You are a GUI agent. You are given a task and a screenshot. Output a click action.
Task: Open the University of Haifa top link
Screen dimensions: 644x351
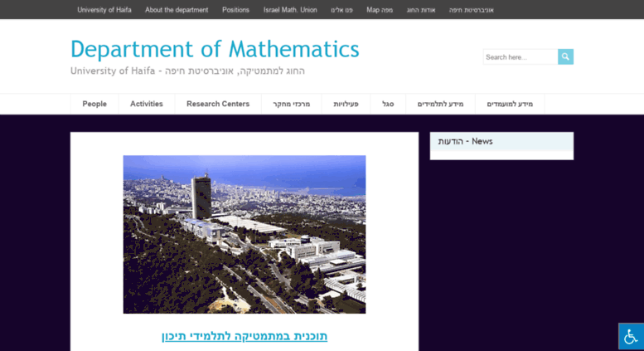pyautogui.click(x=104, y=10)
